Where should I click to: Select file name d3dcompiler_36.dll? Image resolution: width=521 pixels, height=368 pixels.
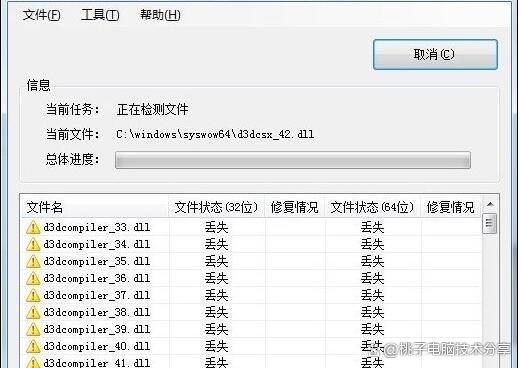[97, 278]
